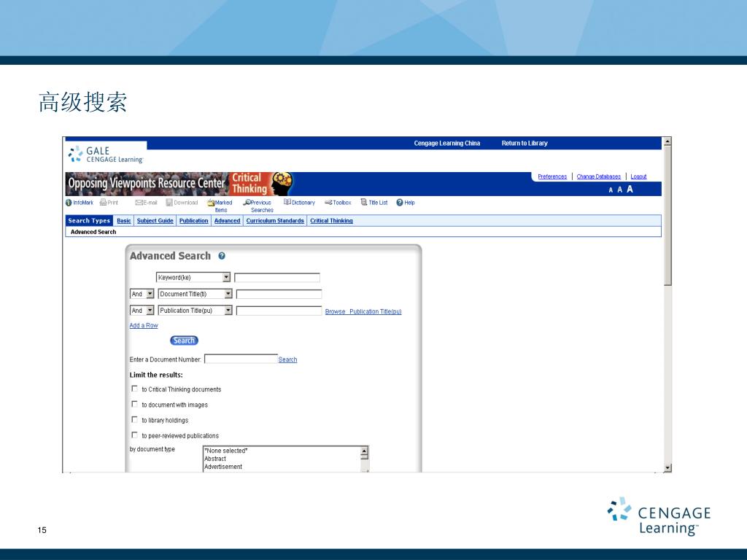Check 'to peer-reviewed publications' box
Image resolution: width=747 pixels, height=560 pixels.
[x=134, y=435]
